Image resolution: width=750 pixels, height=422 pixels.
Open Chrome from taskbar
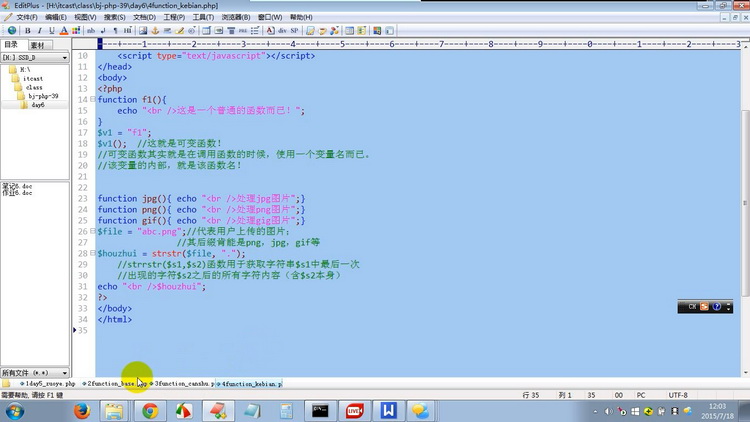[150, 411]
